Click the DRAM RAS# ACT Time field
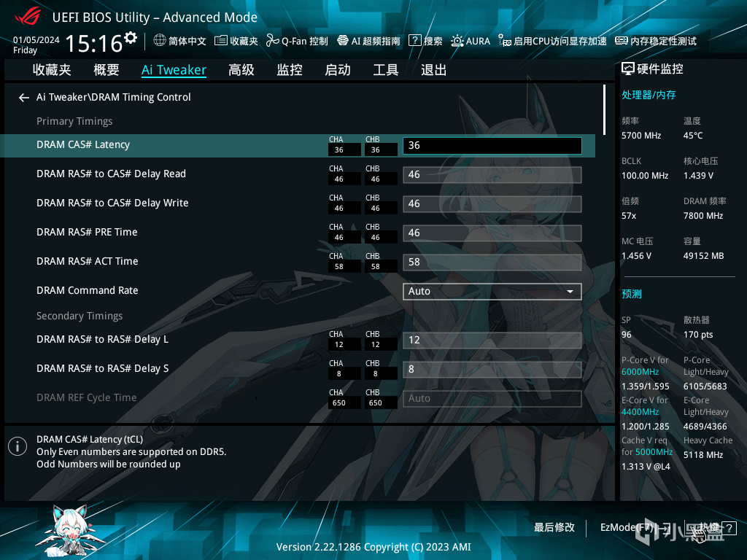This screenshot has height=560, width=747. pos(492,262)
